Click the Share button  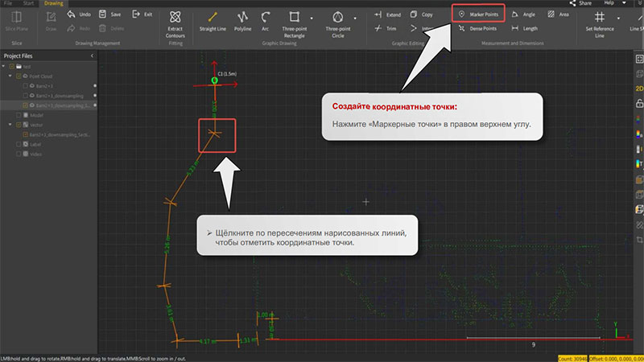tap(580, 3)
